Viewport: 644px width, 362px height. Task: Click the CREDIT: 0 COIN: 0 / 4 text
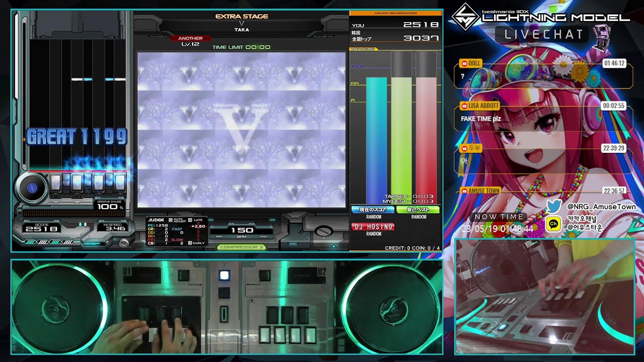(x=412, y=248)
